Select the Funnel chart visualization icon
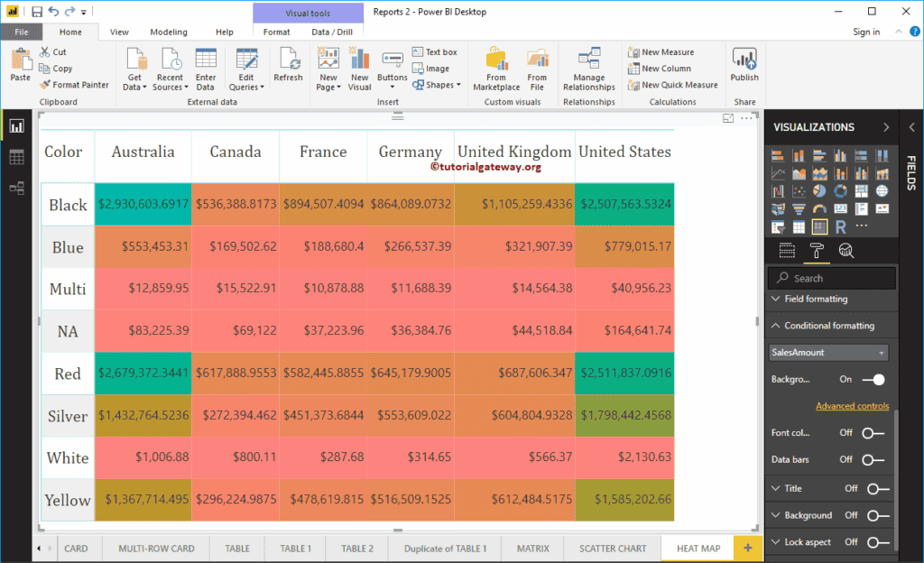Screen dimensions: 924x563 (x=799, y=208)
